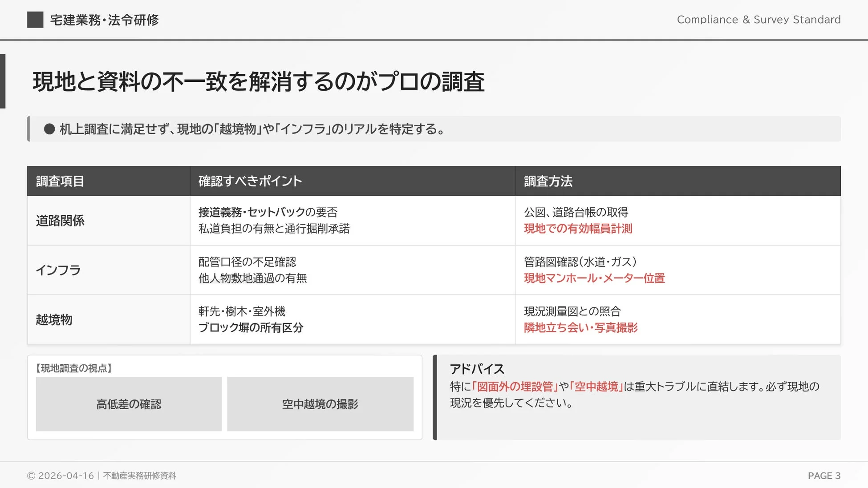Expand the 現地調査の視点 section
Screen dimensions: 868x488
tap(74, 368)
